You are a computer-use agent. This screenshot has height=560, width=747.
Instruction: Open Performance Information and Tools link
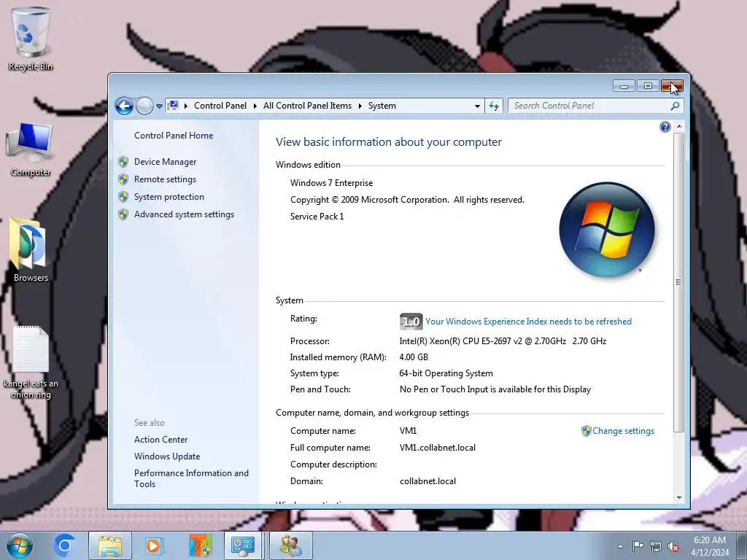point(191,478)
